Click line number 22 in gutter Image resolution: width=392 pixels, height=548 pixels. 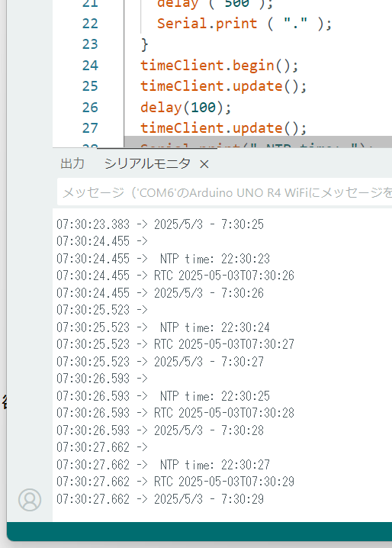90,24
